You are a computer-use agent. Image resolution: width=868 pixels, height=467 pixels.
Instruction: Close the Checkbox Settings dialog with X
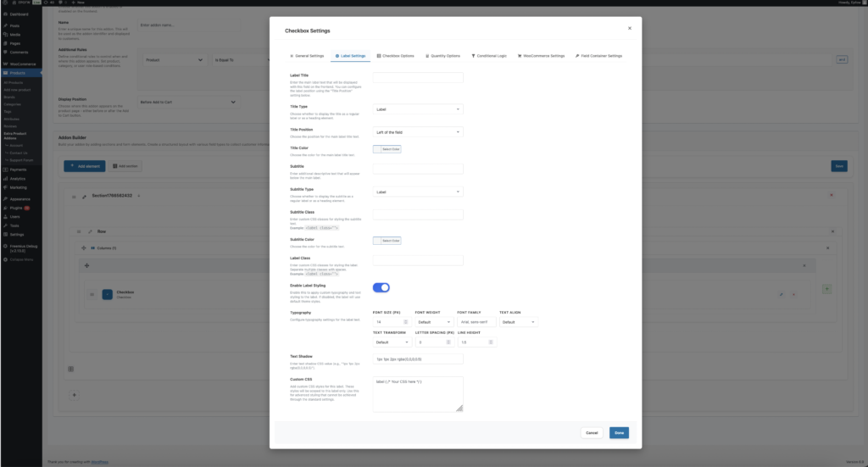(629, 28)
